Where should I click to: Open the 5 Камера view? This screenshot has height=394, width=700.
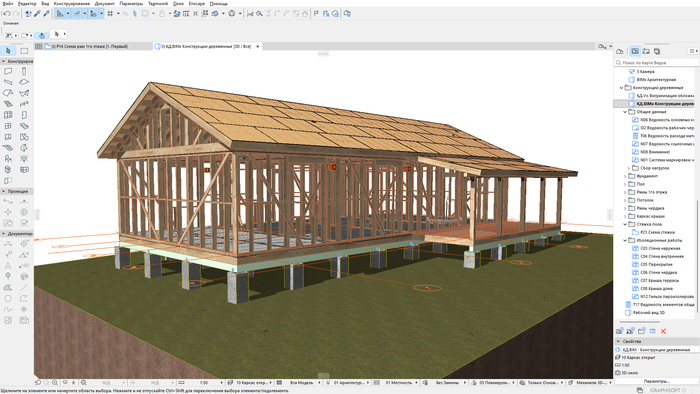click(x=645, y=72)
